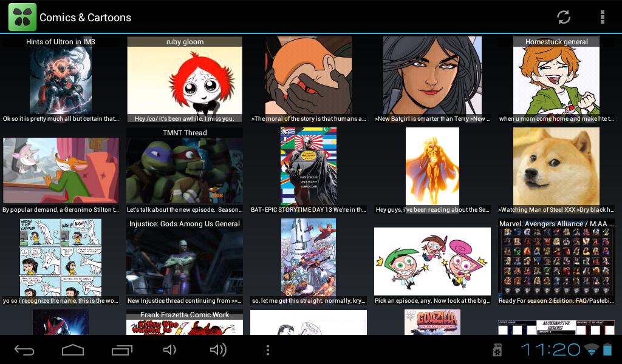Lower volume with the small speaker icon
This screenshot has height=364, width=622.
tap(169, 350)
